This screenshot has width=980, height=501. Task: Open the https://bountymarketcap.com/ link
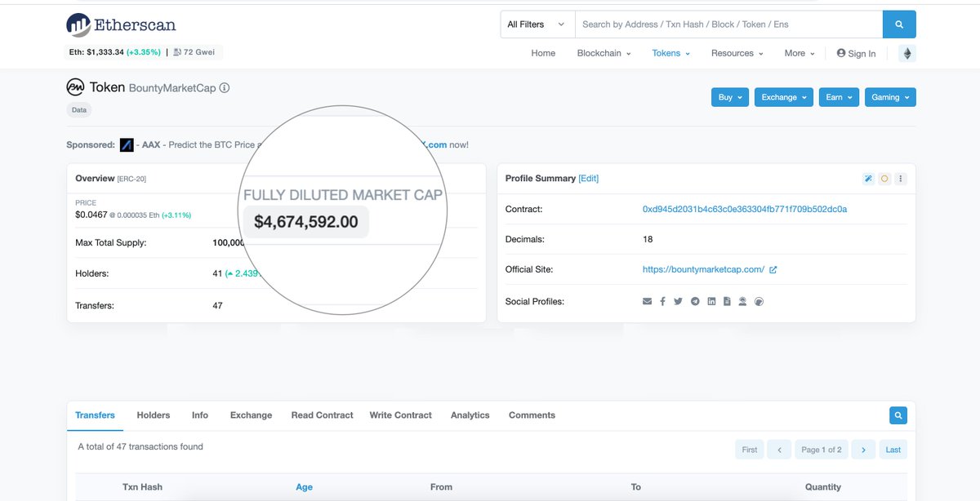pos(703,269)
